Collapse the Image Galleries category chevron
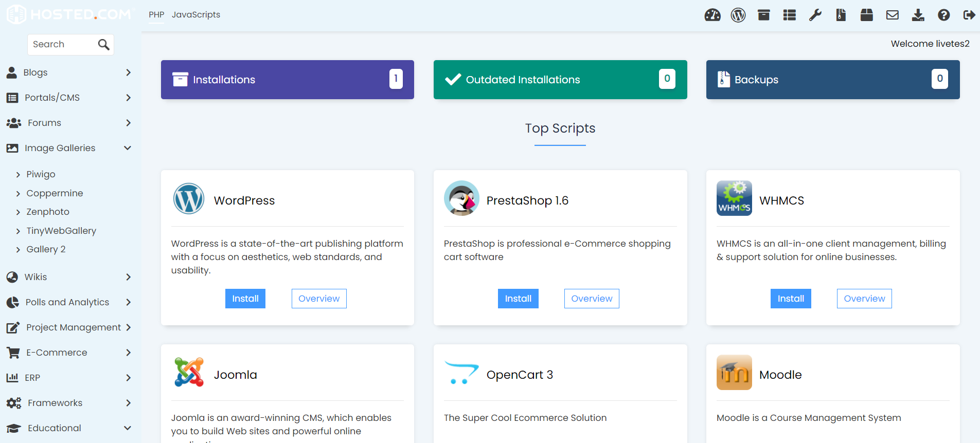Image resolution: width=980 pixels, height=443 pixels. tap(128, 148)
